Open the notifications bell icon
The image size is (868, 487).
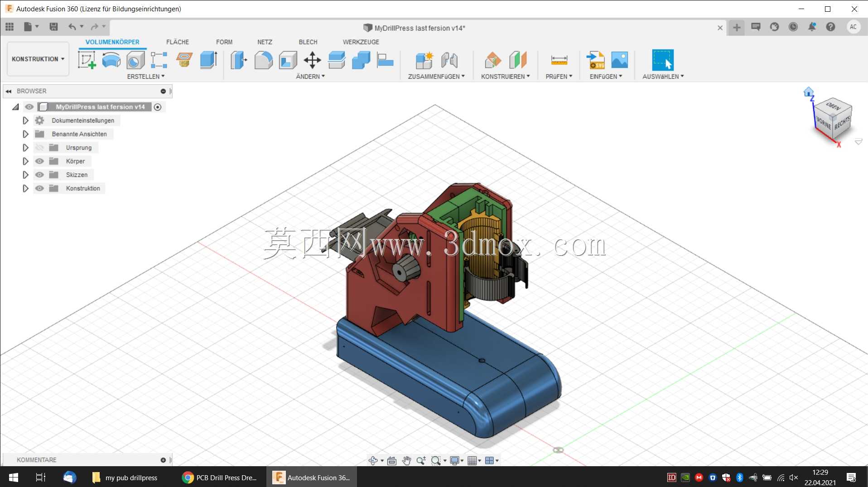[812, 27]
